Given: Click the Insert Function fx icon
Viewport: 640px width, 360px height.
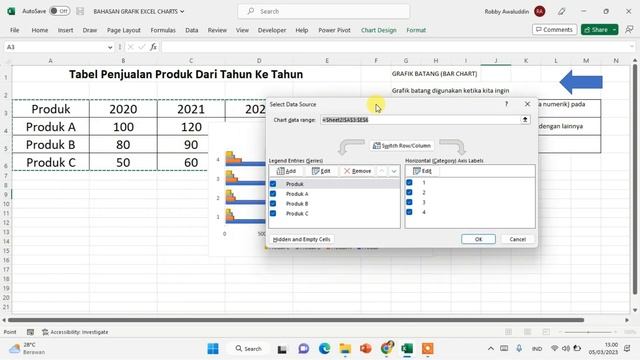Looking at the screenshot, I should pos(153,47).
